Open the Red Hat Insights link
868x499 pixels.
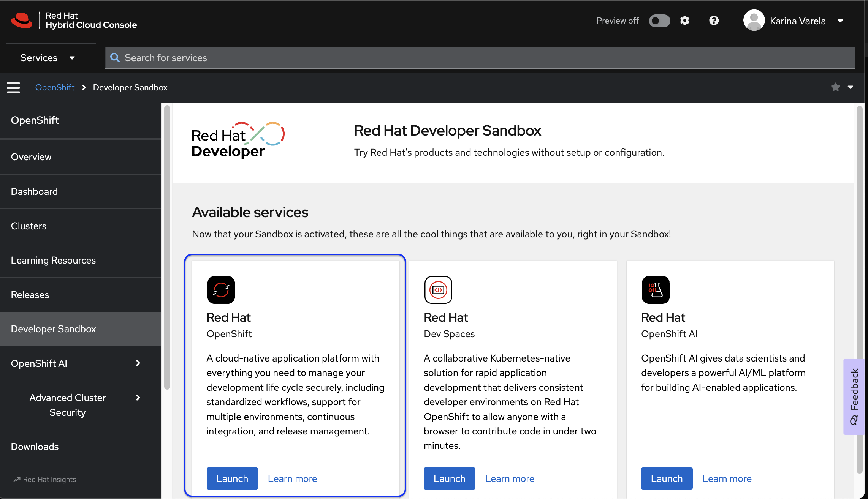coord(45,480)
